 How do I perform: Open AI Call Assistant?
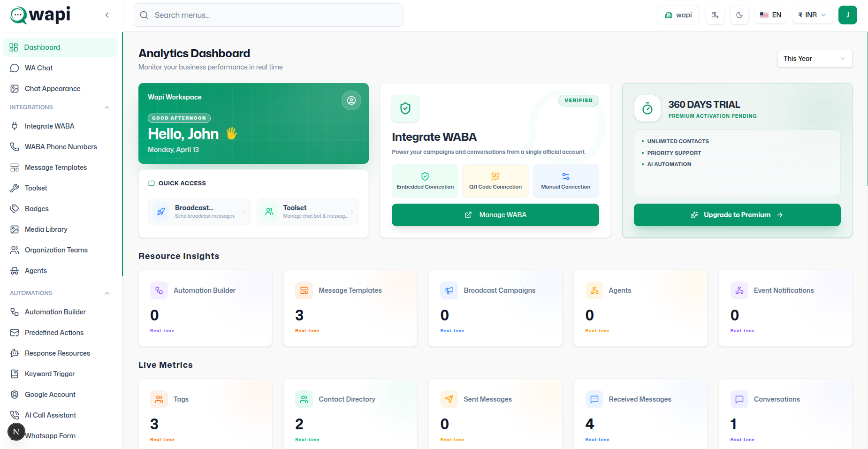pyautogui.click(x=60, y=415)
